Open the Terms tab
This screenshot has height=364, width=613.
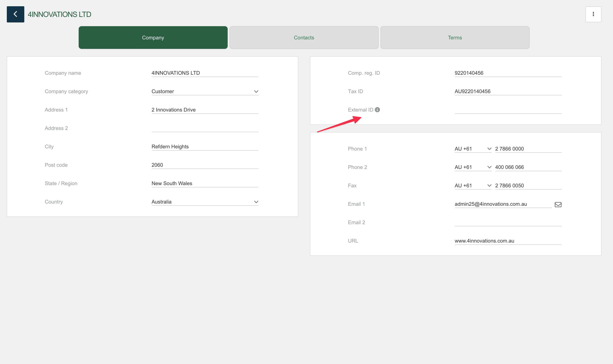(455, 38)
